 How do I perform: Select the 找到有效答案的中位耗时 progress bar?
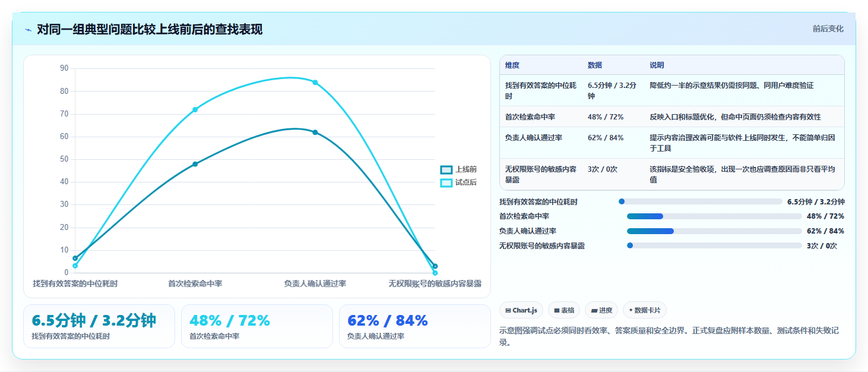(701, 201)
